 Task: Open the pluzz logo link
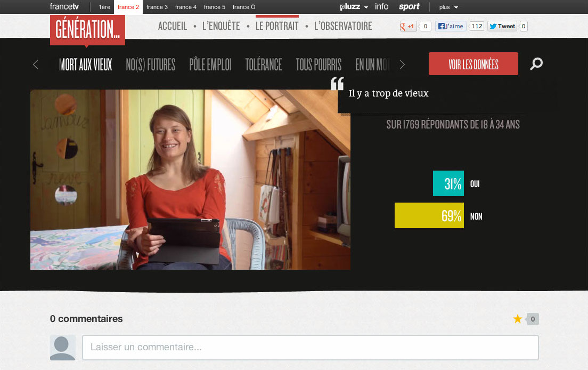(x=350, y=7)
